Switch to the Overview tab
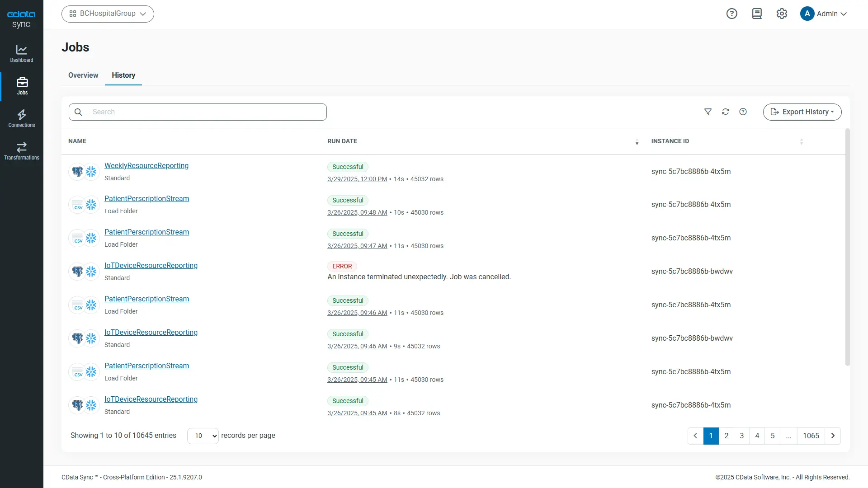Screen dimensions: 868x488 pyautogui.click(x=83, y=75)
